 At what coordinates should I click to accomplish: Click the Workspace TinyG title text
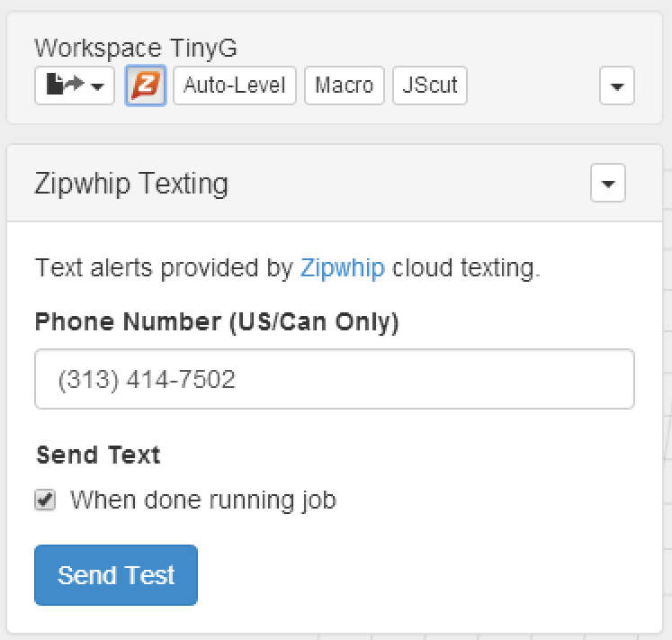[136, 49]
